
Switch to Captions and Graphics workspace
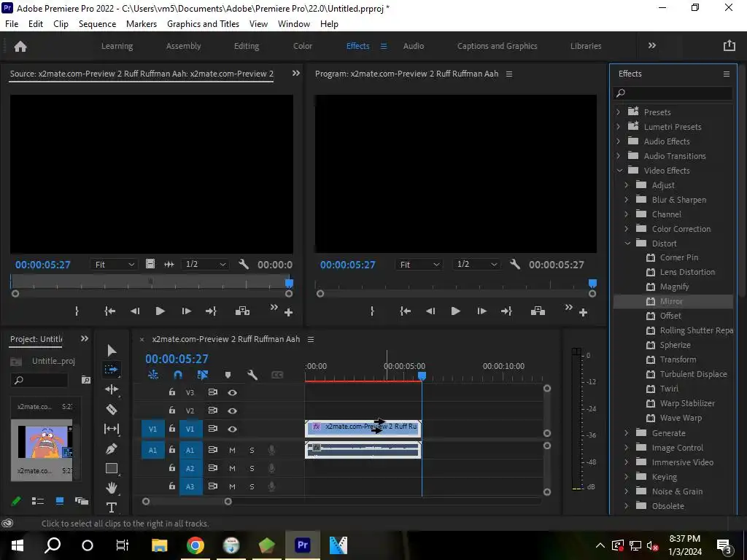497,46
